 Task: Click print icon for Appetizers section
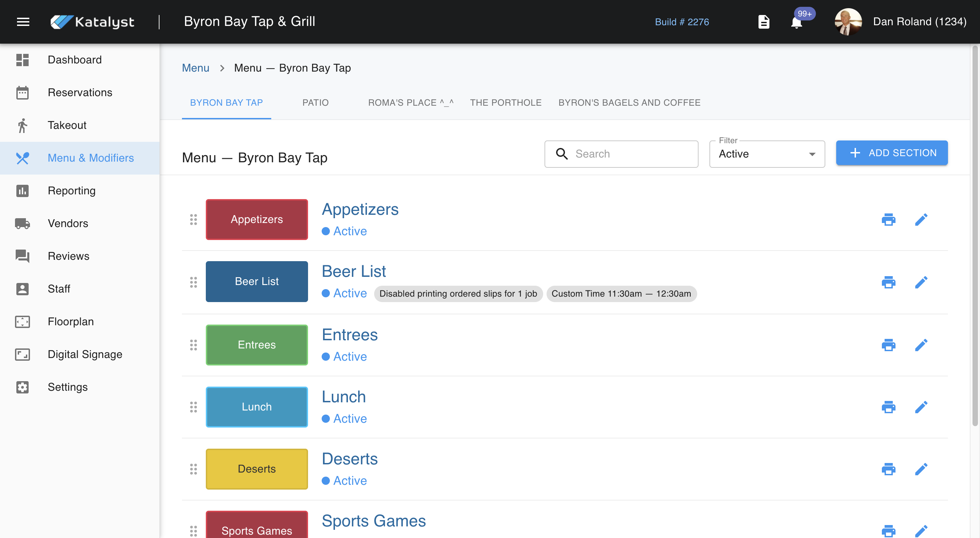[x=888, y=220]
